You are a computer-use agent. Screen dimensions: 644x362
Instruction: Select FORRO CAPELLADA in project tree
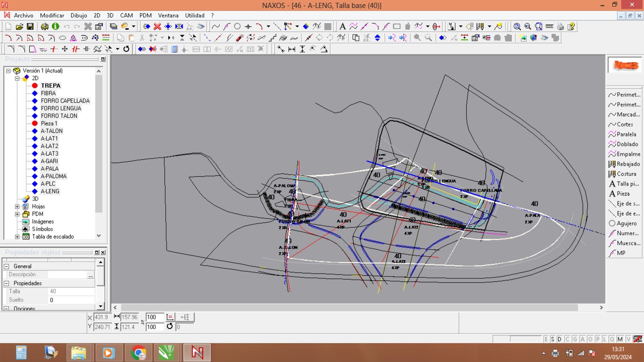(x=65, y=101)
